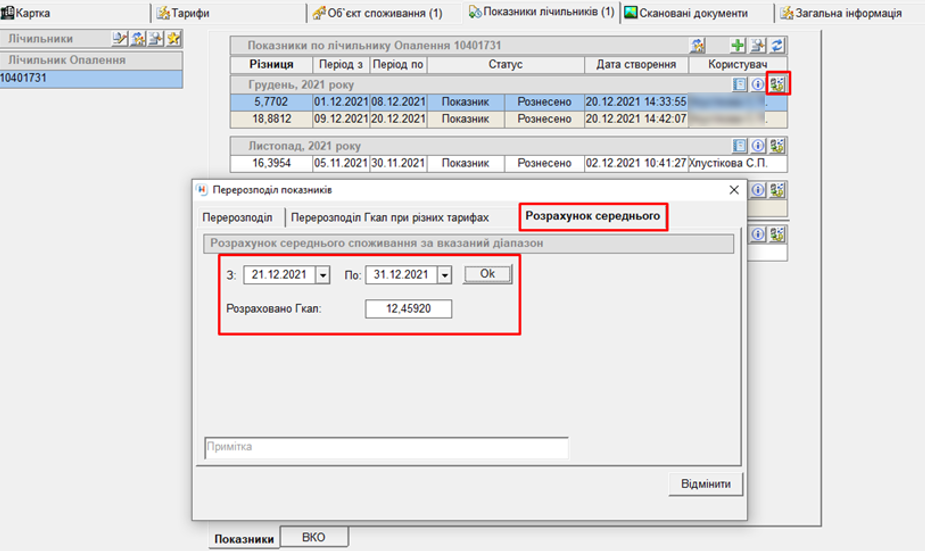This screenshot has height=551, width=925.
Task: Expand the end date 31.12.2021 dropdown
Action: click(445, 275)
